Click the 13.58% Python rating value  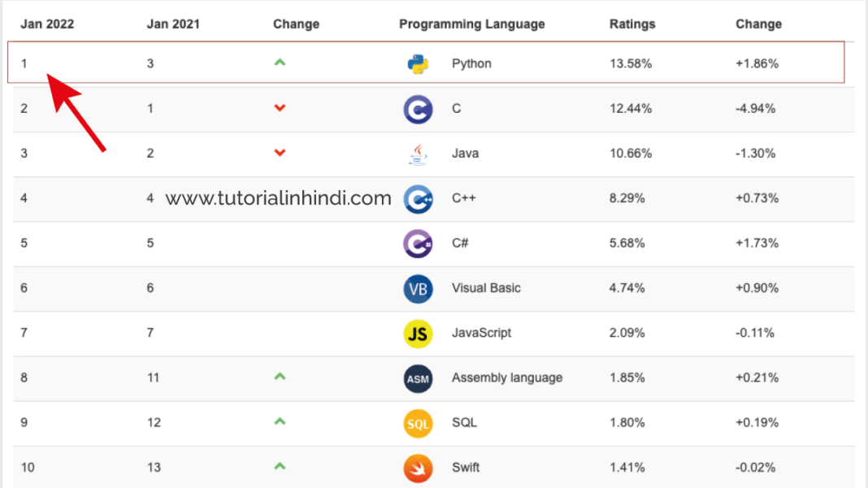(631, 63)
